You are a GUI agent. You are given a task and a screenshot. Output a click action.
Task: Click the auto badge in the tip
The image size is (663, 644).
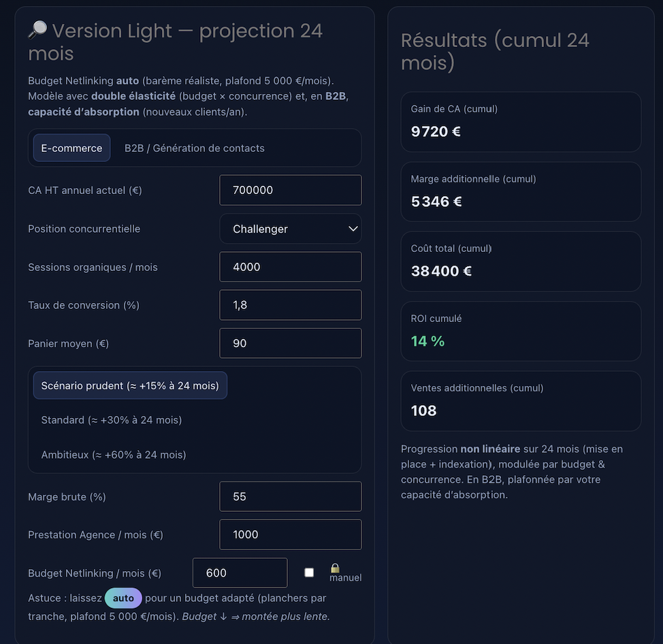pos(123,598)
